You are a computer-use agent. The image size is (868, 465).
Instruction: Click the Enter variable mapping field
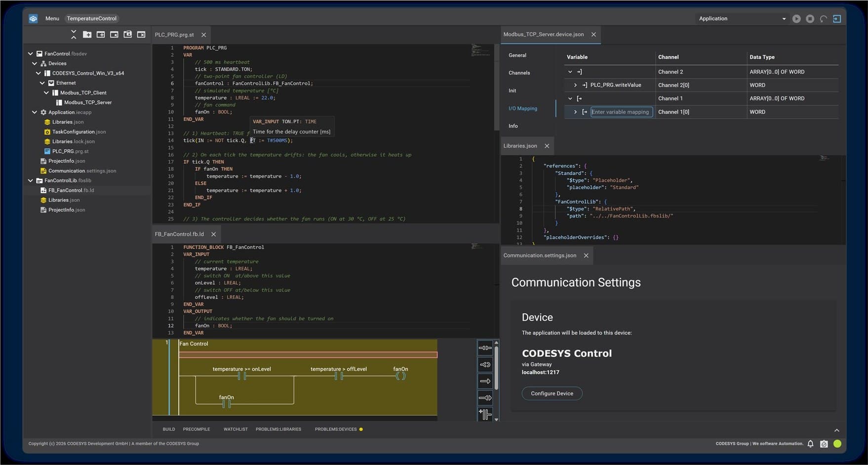(621, 112)
